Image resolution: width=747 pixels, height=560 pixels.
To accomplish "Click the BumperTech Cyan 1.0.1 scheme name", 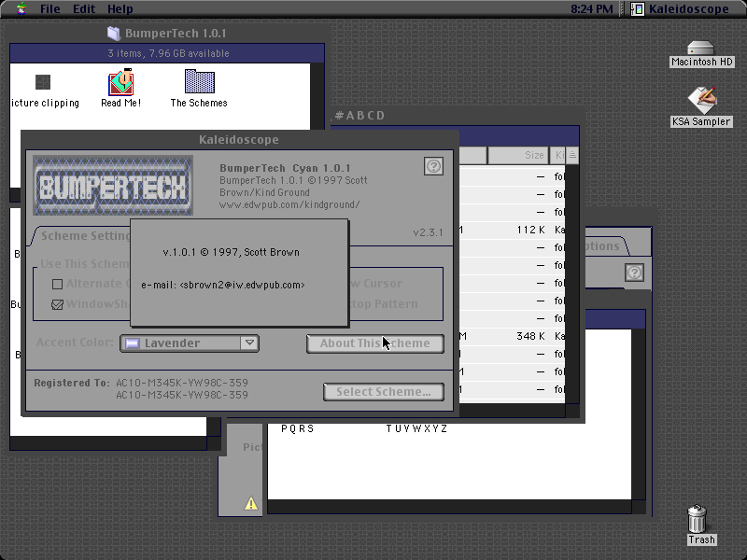I will tap(285, 168).
